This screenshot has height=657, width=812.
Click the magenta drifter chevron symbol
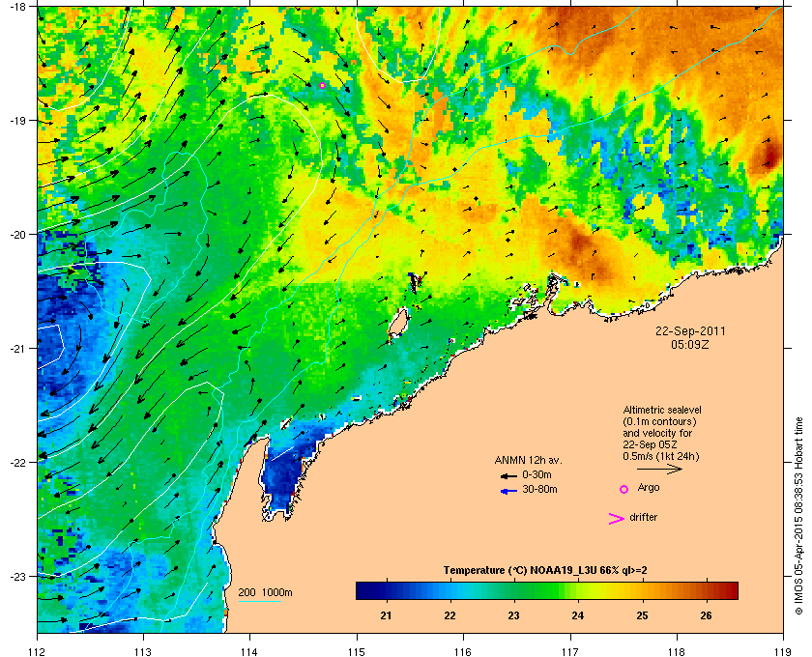point(617,519)
